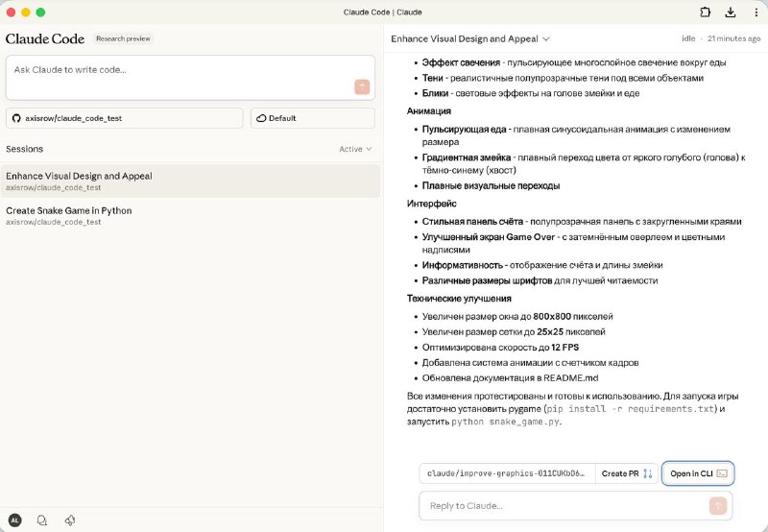Image resolution: width=768 pixels, height=532 pixels.
Task: Open the three-dot menu in title bar
Action: coord(756,12)
